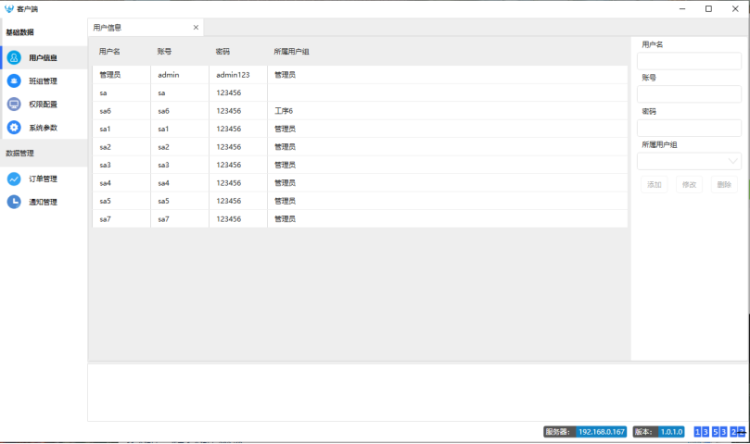750x444 pixels.
Task: Open 班组管理 via its sidebar icon
Action: [14, 81]
